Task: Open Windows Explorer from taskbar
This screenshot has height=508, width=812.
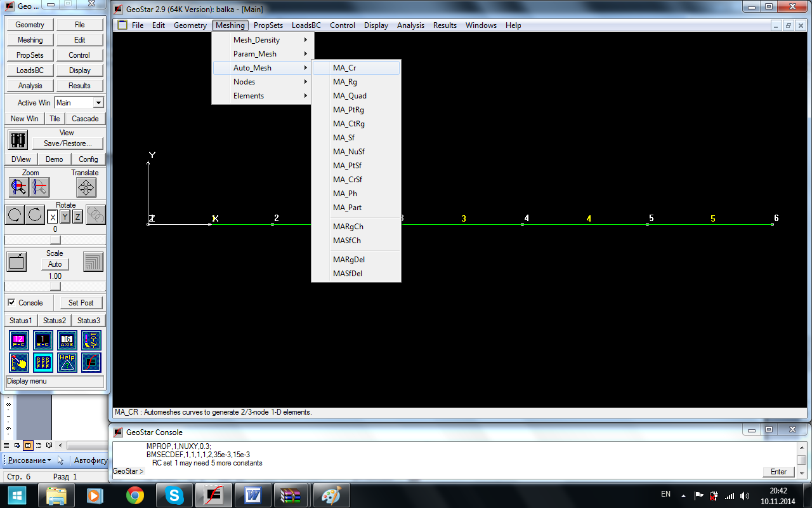Action: pos(56,495)
